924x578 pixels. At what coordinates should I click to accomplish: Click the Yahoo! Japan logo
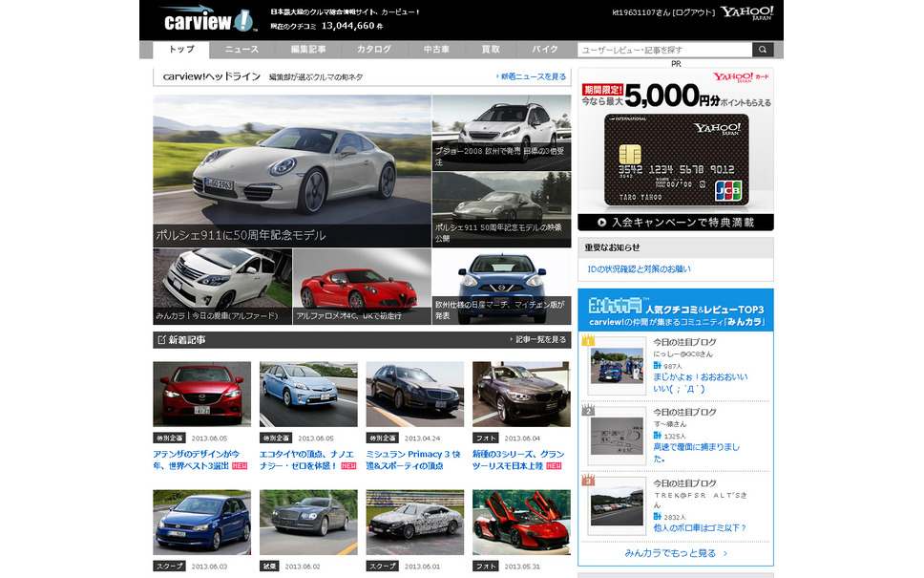pyautogui.click(x=746, y=12)
